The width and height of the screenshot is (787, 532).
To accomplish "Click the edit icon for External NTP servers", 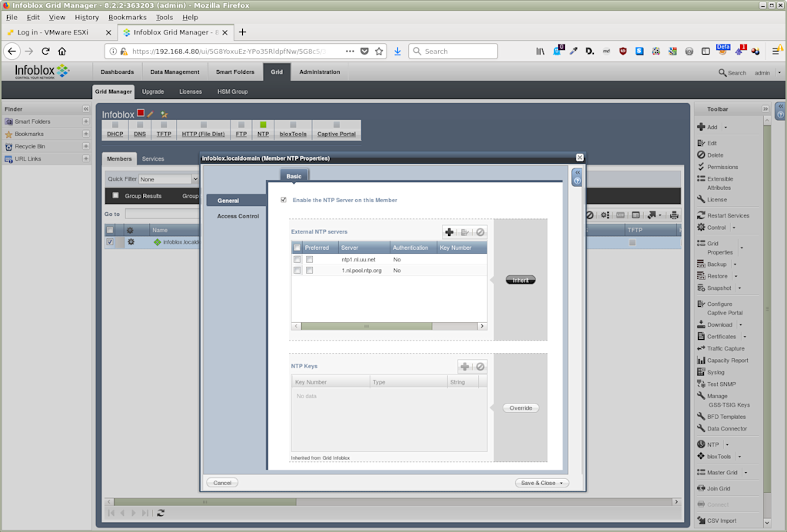I will click(x=465, y=232).
